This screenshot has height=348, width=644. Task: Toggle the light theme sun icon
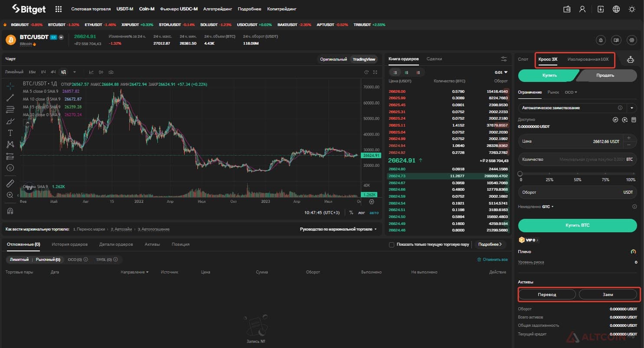click(632, 9)
